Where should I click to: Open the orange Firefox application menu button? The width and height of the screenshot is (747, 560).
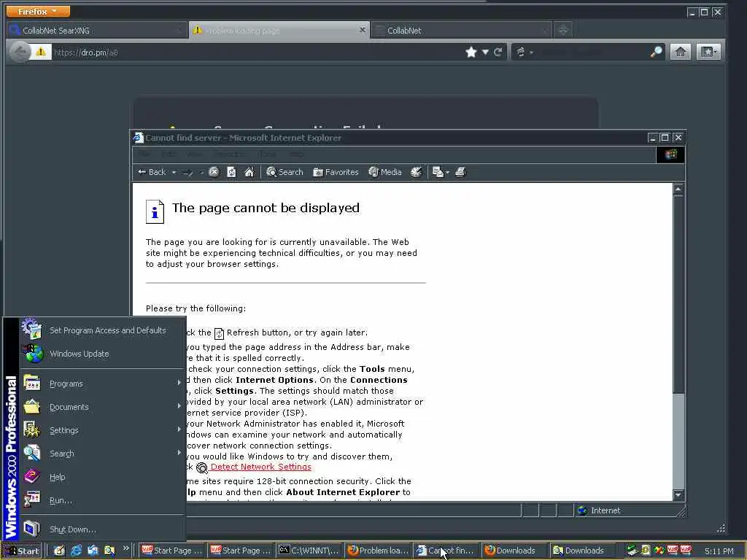tap(38, 11)
